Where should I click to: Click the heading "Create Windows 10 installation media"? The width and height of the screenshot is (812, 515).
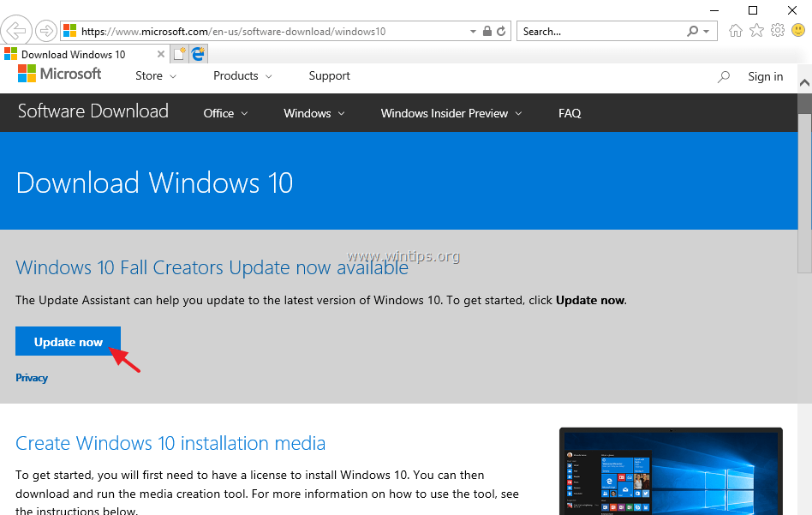click(170, 444)
